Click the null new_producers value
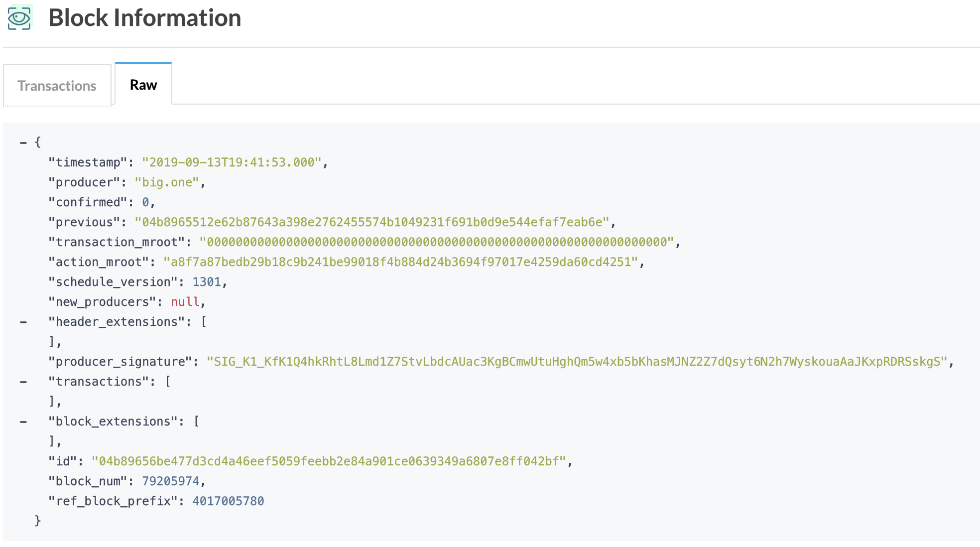 (x=185, y=302)
